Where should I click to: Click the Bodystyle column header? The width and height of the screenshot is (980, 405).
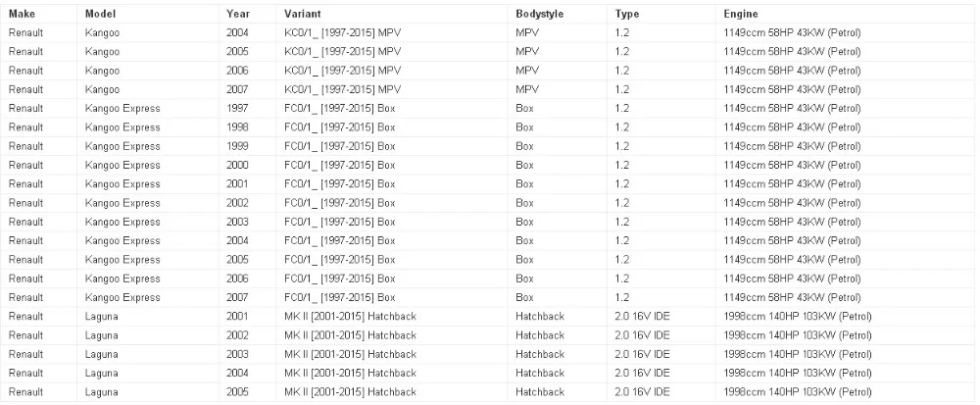pos(539,15)
